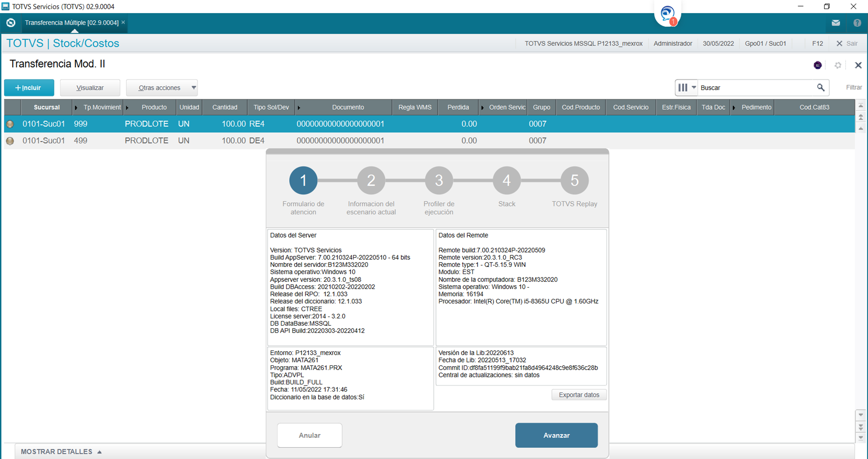Click the Cod.Cat83 column header

click(814, 107)
